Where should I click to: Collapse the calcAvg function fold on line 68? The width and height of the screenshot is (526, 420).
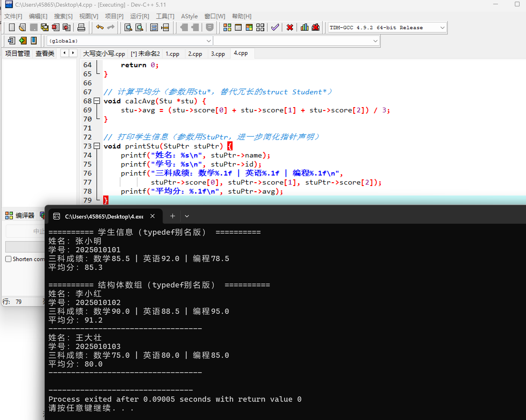(x=97, y=101)
